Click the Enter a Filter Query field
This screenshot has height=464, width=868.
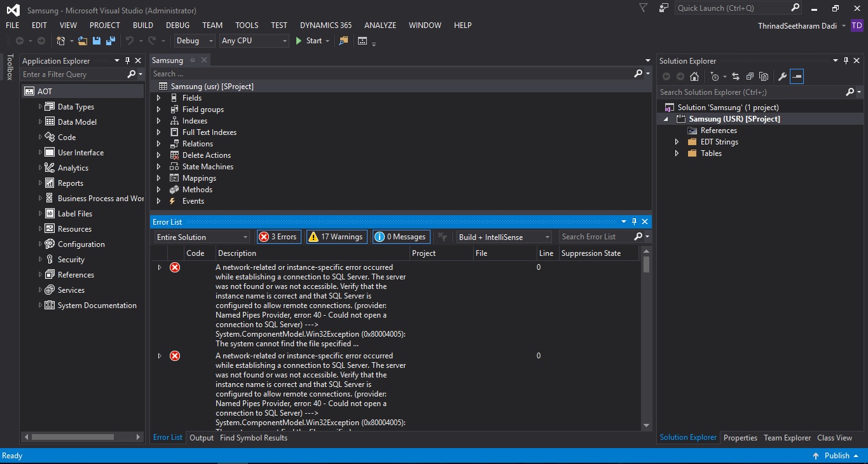tap(72, 74)
